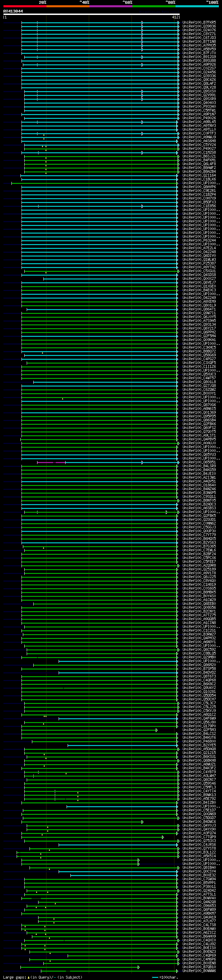
Task: Open the UniRef100_Q39836 hit label
Action: (199, 26)
